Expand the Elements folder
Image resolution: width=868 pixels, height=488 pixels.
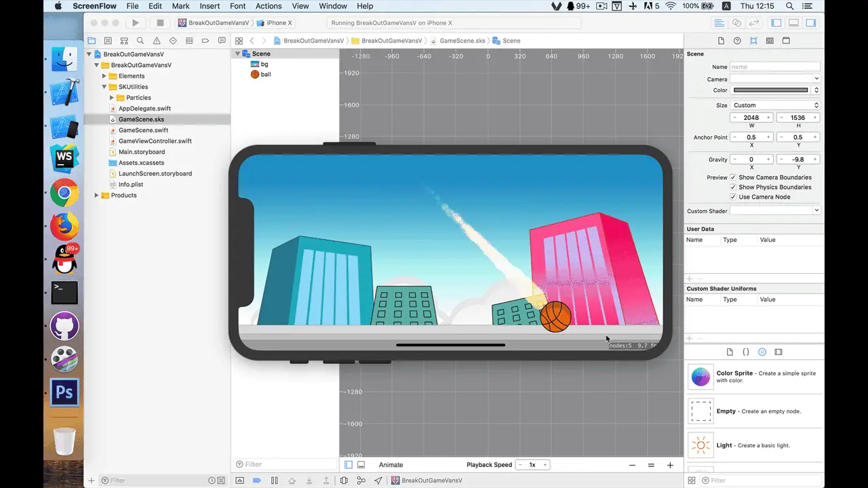pyautogui.click(x=104, y=76)
